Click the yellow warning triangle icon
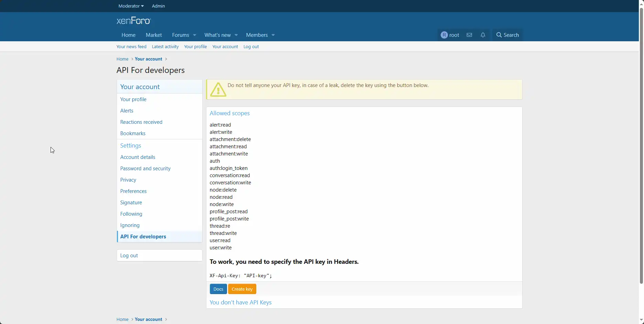This screenshot has height=324, width=644. coord(218,90)
